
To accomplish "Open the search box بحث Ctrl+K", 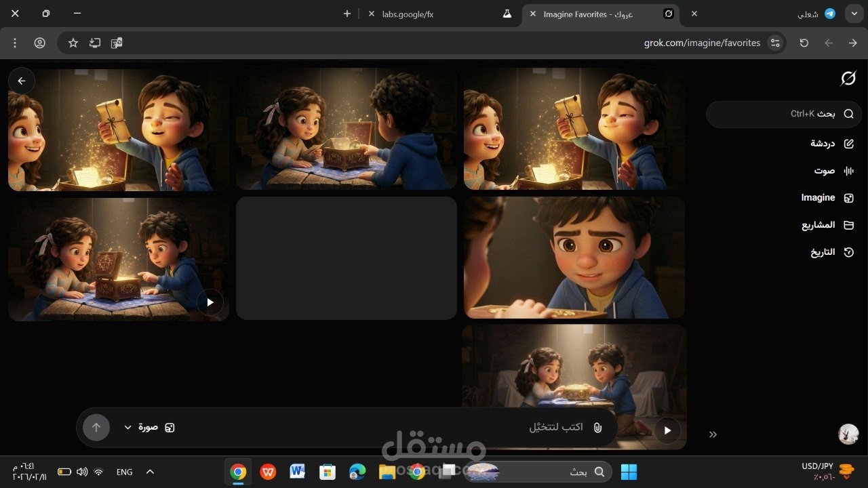I will [x=784, y=114].
